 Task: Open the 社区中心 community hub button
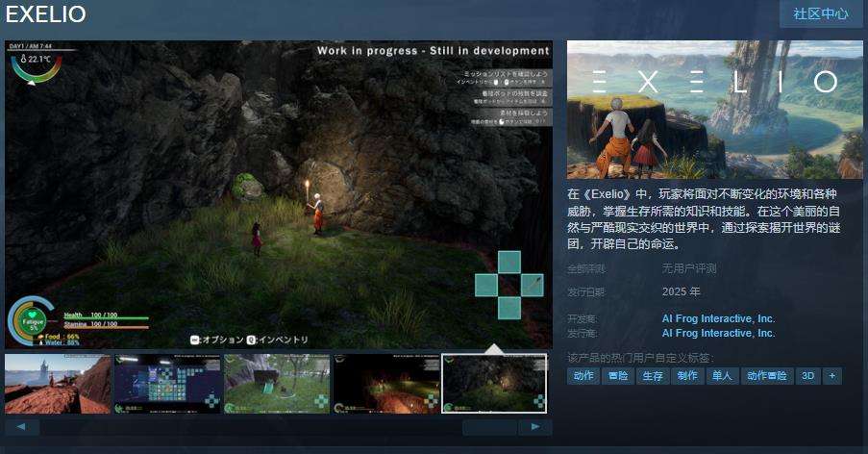pos(821,13)
